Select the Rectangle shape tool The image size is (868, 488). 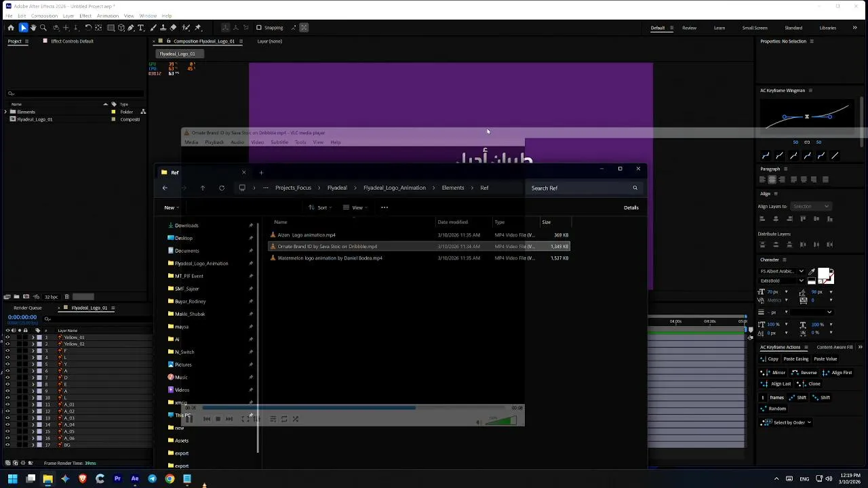click(x=111, y=28)
